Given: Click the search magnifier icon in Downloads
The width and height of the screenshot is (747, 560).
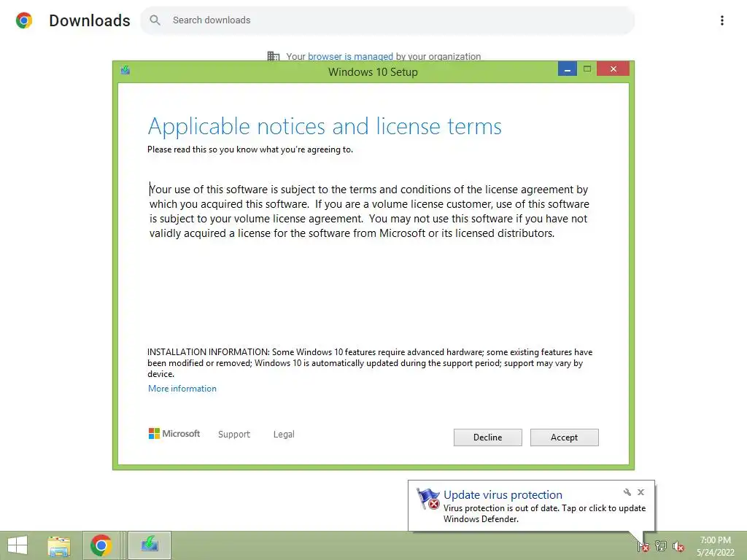Looking at the screenshot, I should [155, 20].
